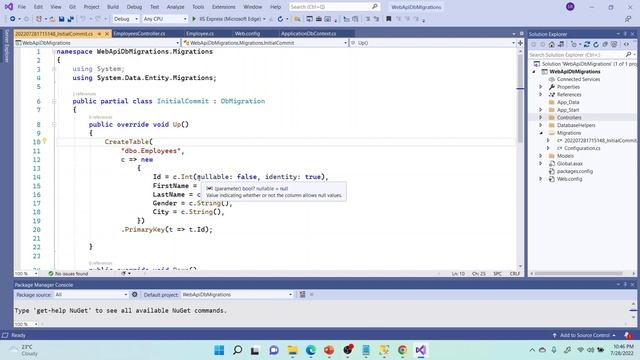
Task: Click Sync with Active Document icon
Action: coord(587,44)
